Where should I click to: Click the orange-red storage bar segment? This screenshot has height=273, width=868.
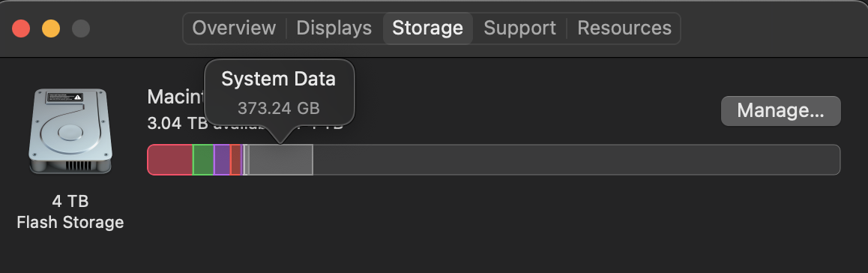coord(236,160)
